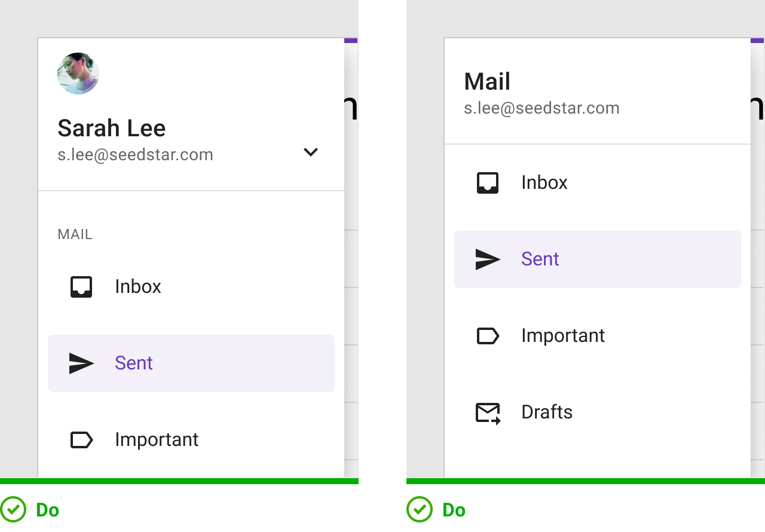Open the Important mail folder
This screenshot has width=765, height=532.
pos(157,439)
